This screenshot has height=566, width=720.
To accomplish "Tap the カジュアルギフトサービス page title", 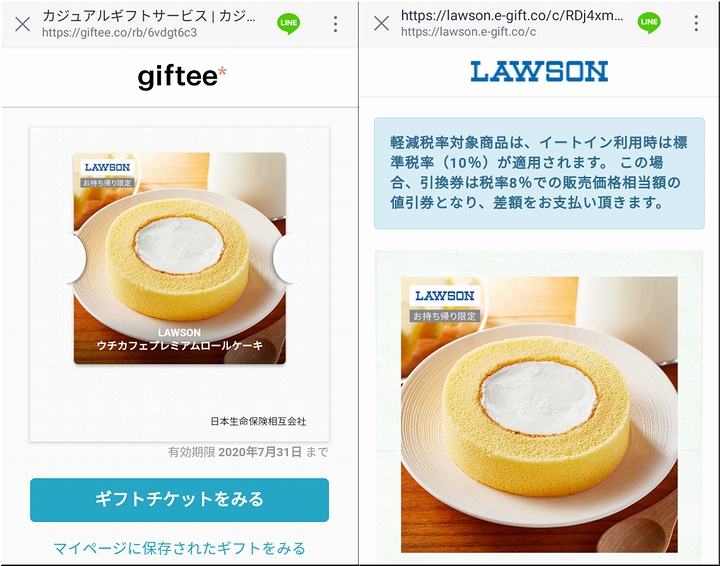I will click(149, 16).
